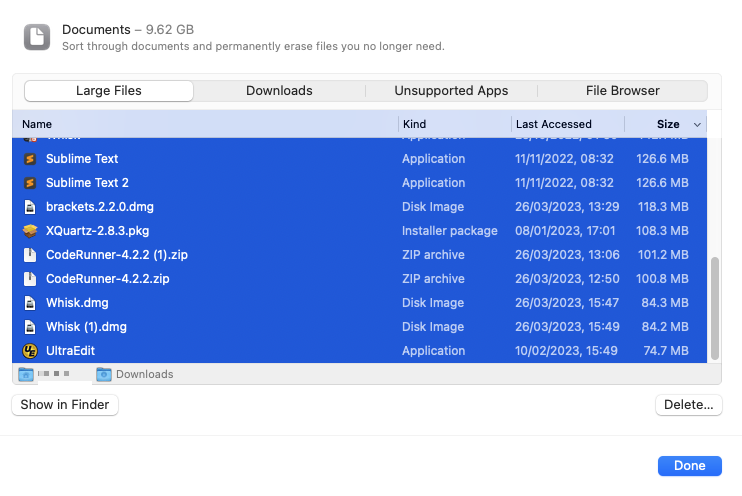
Task: Select the CodeRunner-4.2.2 (1).zip file name
Action: (117, 255)
